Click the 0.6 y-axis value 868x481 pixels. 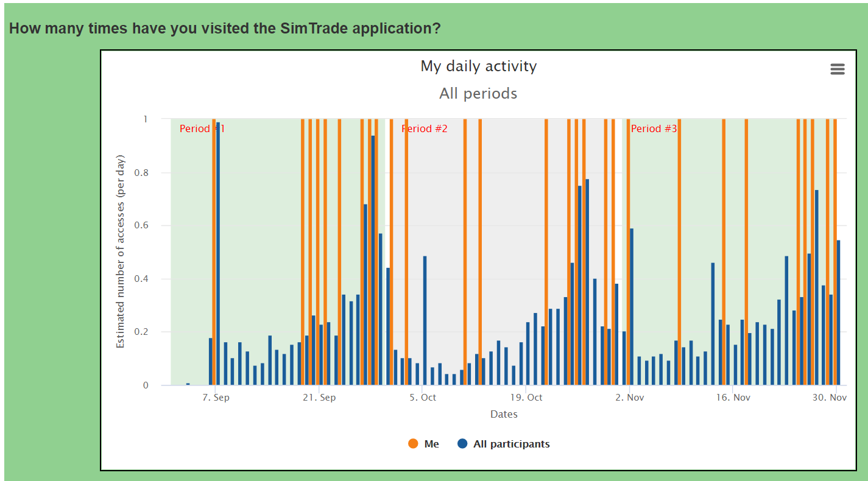[141, 225]
